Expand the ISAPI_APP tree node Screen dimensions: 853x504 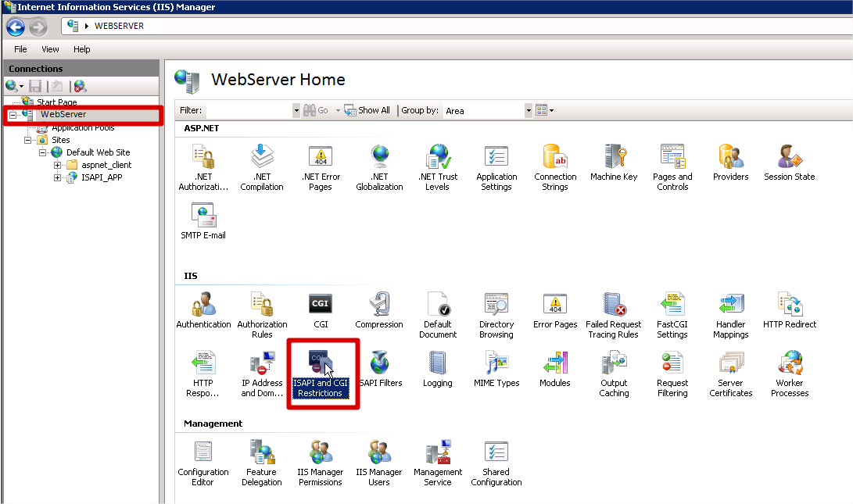pyautogui.click(x=58, y=177)
